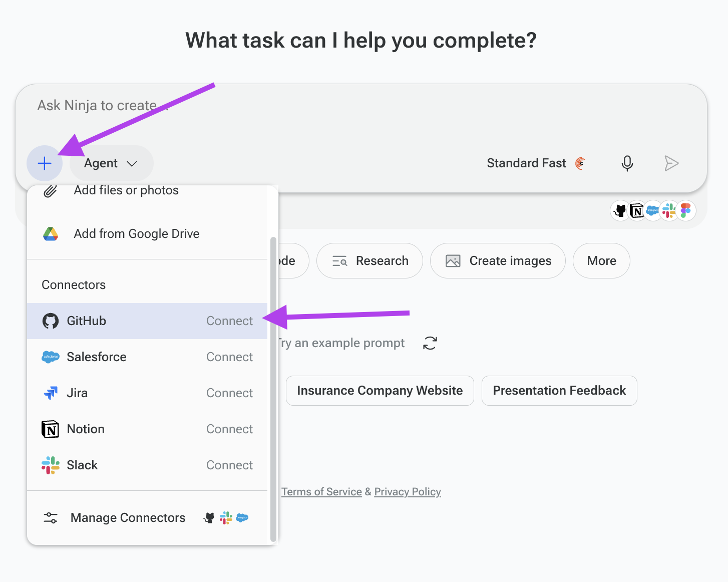Click the Create images chip
Image resolution: width=728 pixels, height=582 pixels.
click(x=498, y=261)
